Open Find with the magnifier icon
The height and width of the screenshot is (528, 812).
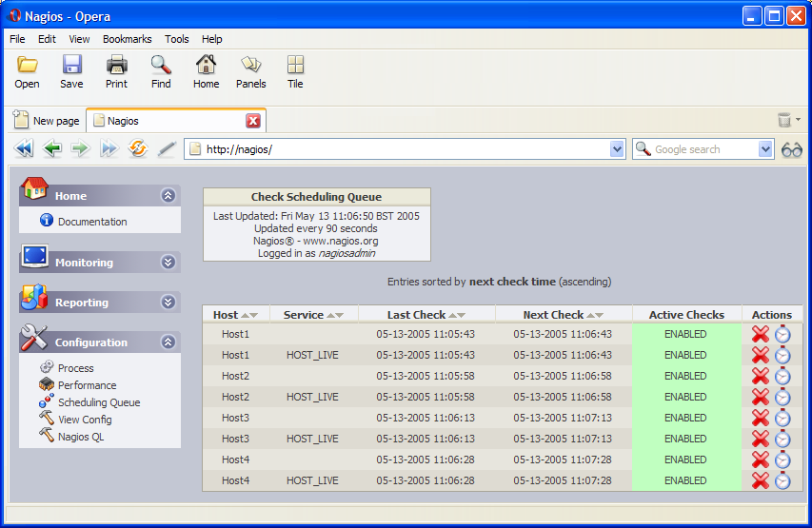pos(161,66)
